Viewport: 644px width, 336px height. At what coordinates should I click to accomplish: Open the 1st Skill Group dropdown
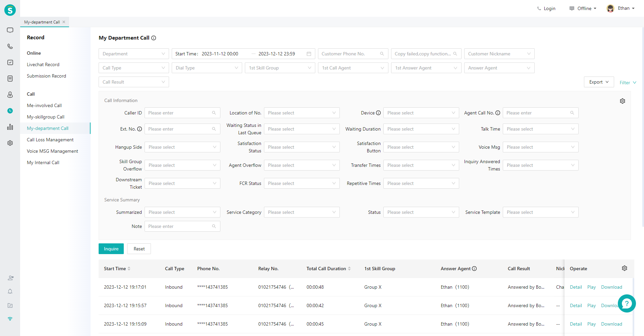pyautogui.click(x=280, y=68)
